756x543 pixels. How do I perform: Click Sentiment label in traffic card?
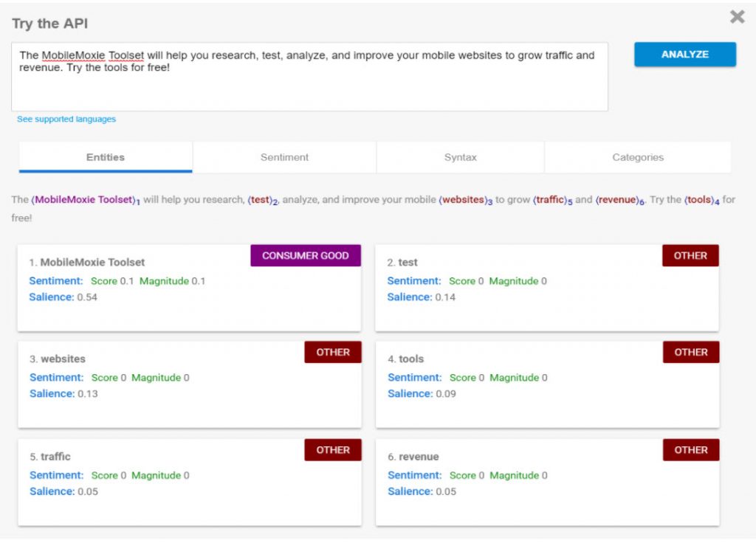click(x=56, y=475)
